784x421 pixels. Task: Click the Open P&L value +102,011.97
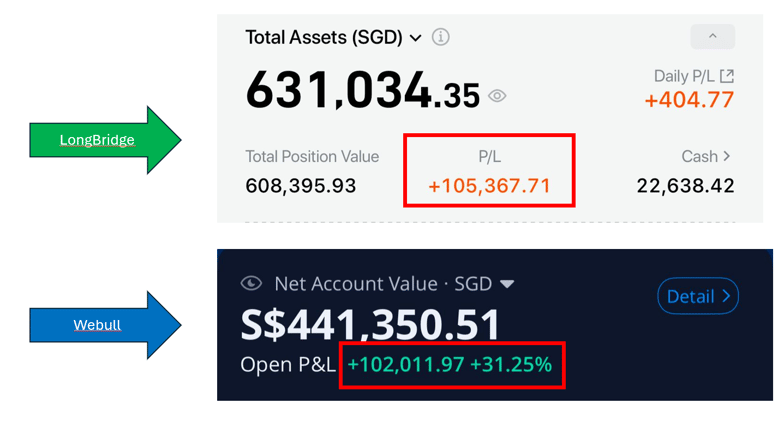pos(405,364)
